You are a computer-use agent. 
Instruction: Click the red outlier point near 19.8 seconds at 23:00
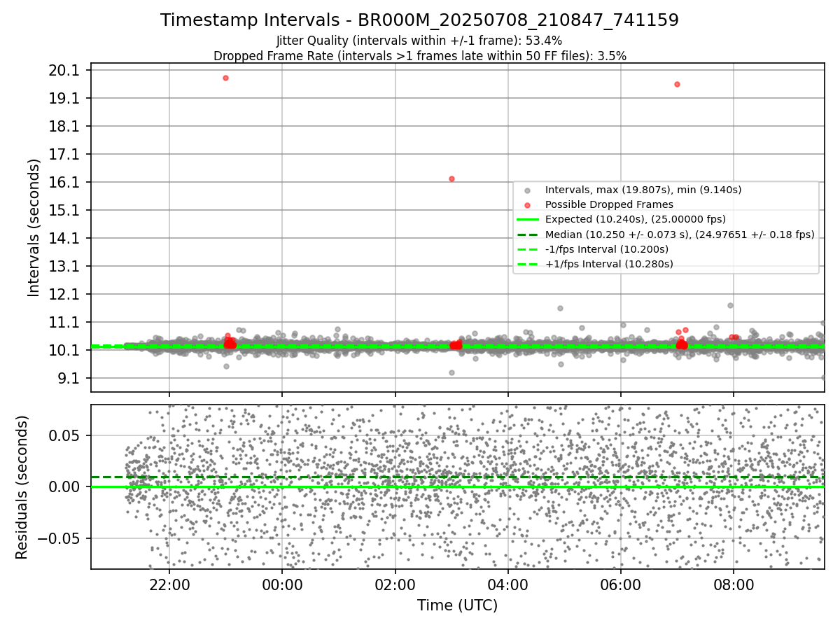point(225,78)
